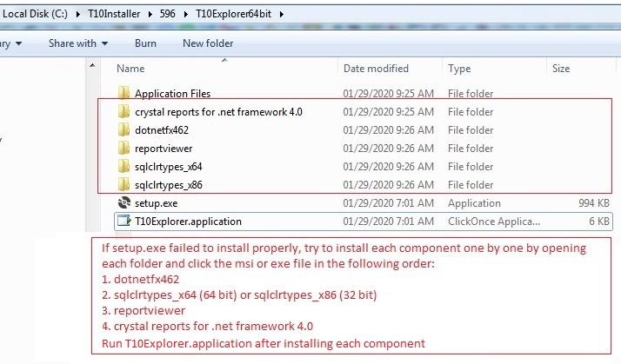Select the reportviewer folder icon
Image resolution: width=621 pixels, height=364 pixels.
124,148
